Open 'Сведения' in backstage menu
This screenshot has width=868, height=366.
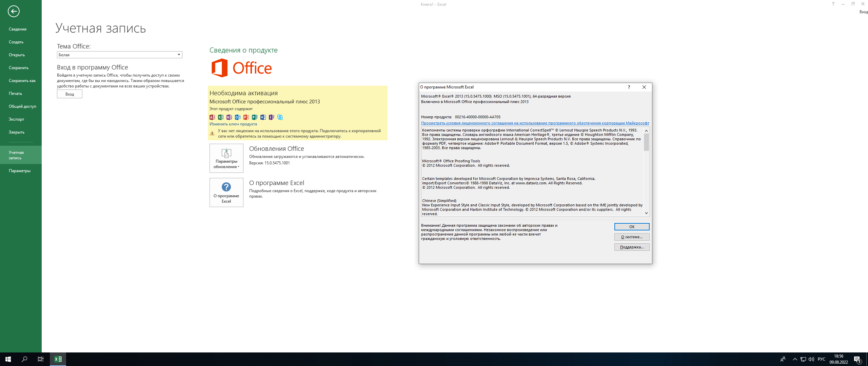click(x=21, y=29)
